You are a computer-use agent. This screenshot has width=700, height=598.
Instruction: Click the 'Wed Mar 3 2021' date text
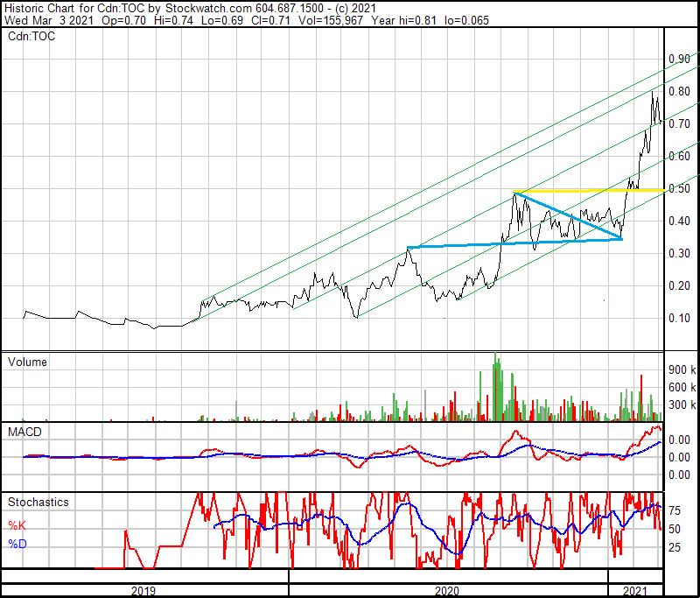49,20
